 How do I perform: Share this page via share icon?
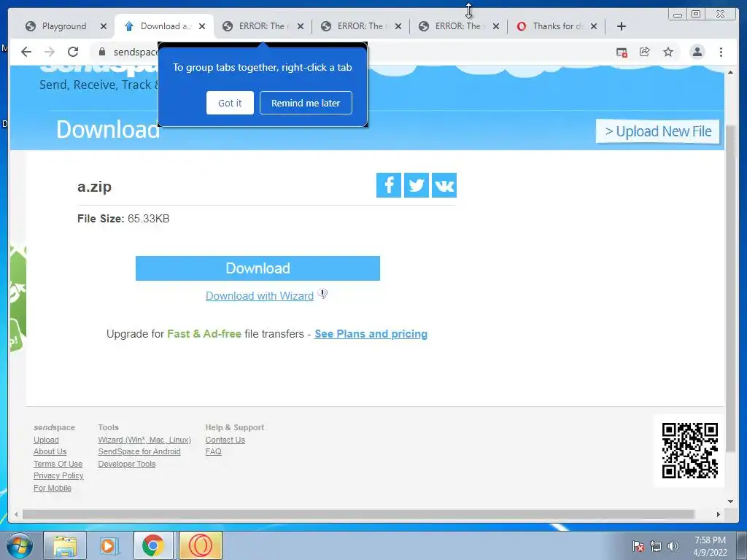point(645,52)
